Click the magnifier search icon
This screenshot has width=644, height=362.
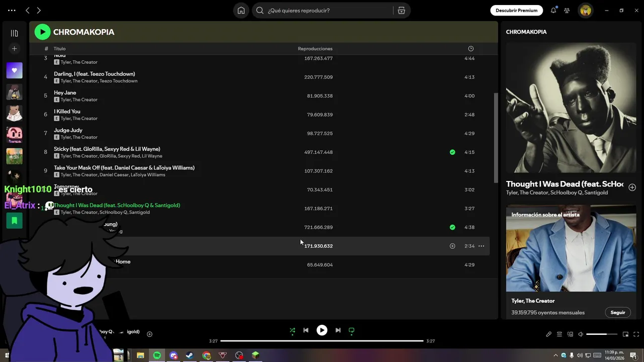point(260,11)
